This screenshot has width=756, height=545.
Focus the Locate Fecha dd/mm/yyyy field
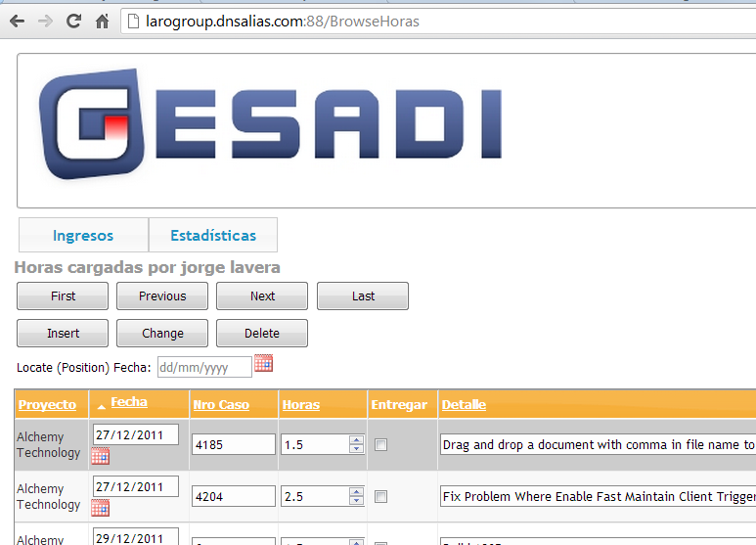(x=204, y=367)
